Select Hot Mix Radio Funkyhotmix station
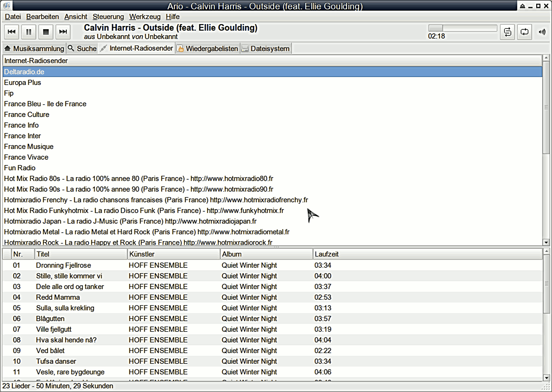Screen dimensions: 552x392 pyautogui.click(x=272, y=211)
